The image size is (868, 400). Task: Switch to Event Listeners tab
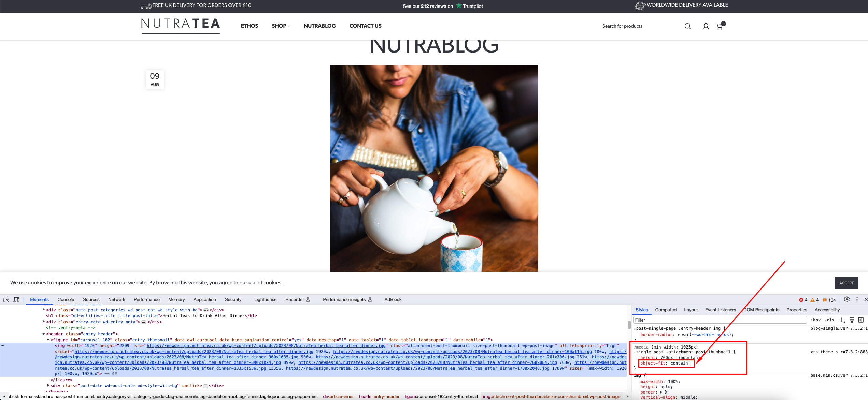[721, 310]
